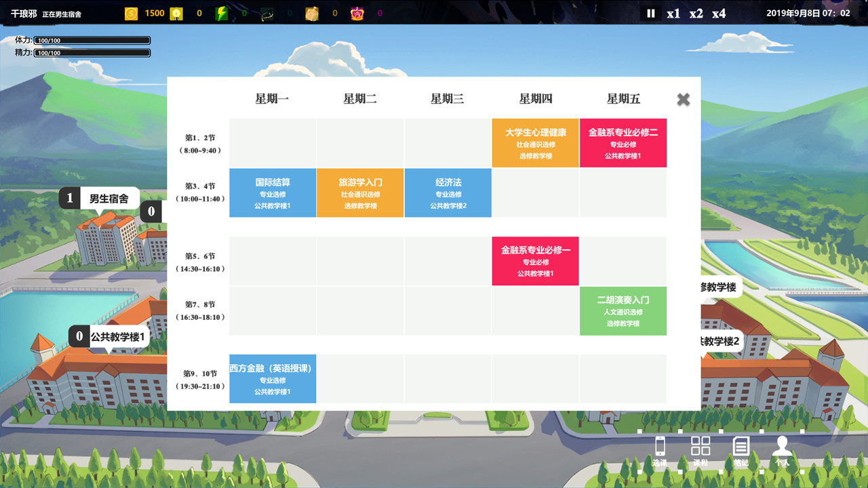Set game speed to x1
The height and width of the screenshot is (488, 868).
(673, 13)
